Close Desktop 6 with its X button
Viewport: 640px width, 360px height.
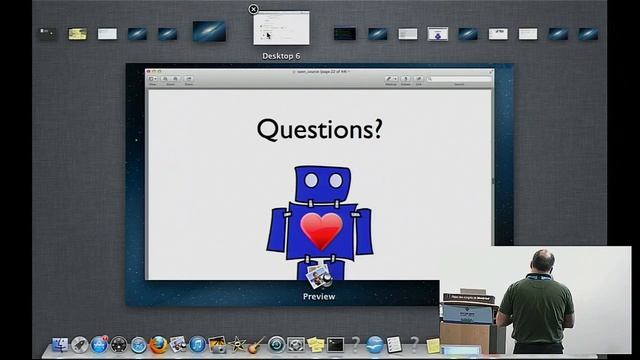point(253,9)
